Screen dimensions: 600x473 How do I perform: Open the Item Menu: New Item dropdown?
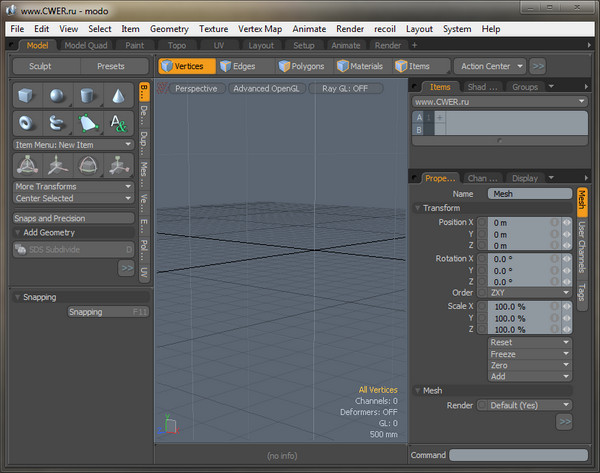point(73,144)
